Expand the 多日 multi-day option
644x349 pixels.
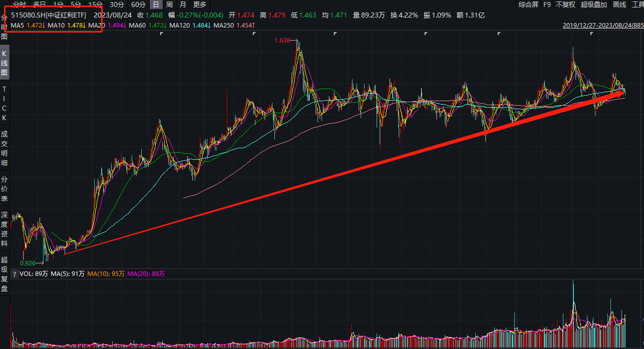point(38,5)
